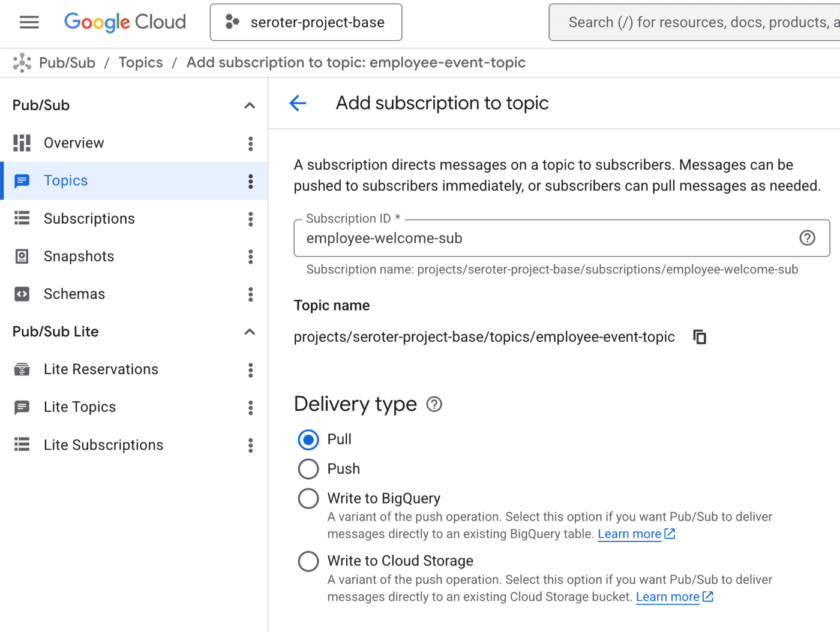Open the three-dot menu beside Lite Topics
This screenshot has height=632, width=840.
pyautogui.click(x=250, y=408)
